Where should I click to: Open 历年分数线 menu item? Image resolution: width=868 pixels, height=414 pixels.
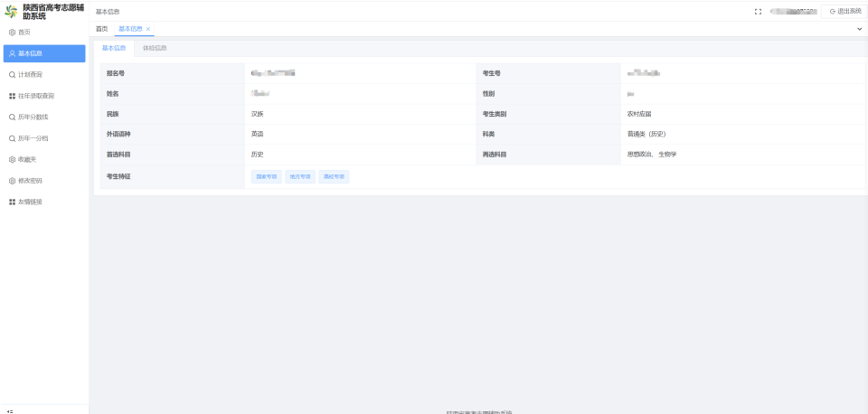(x=44, y=118)
